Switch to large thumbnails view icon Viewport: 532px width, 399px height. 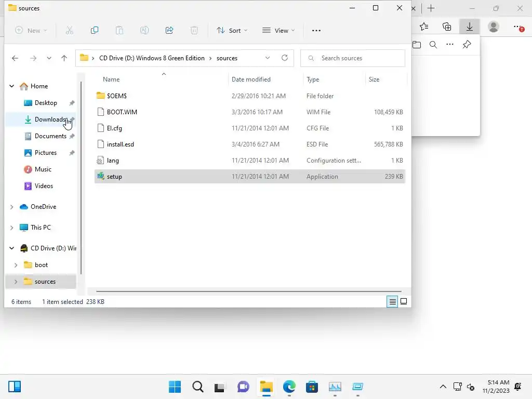[404, 301]
